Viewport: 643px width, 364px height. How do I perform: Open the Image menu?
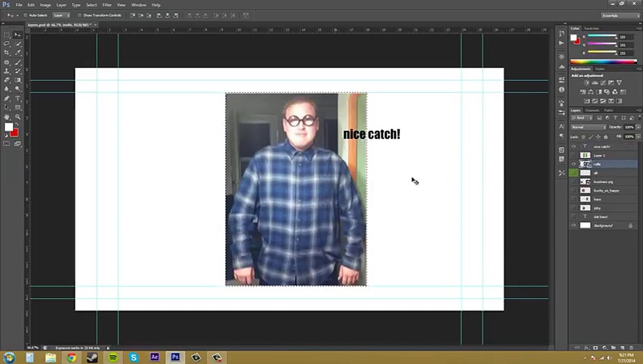pyautogui.click(x=45, y=5)
